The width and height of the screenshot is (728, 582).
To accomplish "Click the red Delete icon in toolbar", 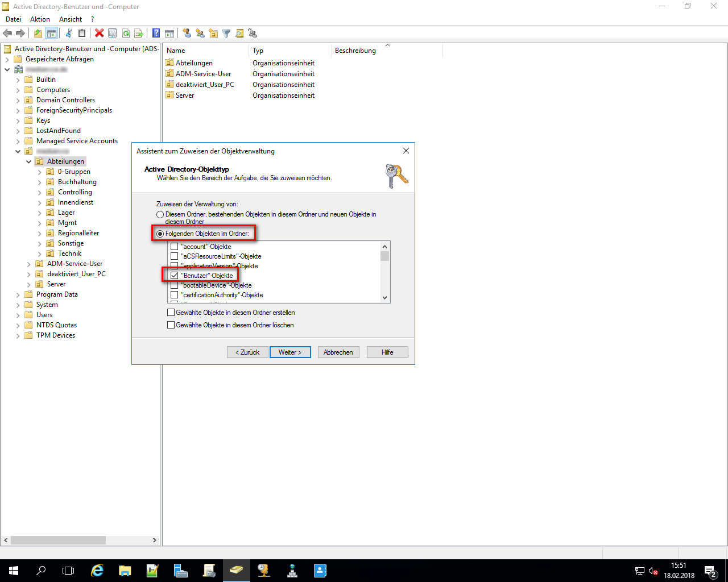I will coord(99,34).
